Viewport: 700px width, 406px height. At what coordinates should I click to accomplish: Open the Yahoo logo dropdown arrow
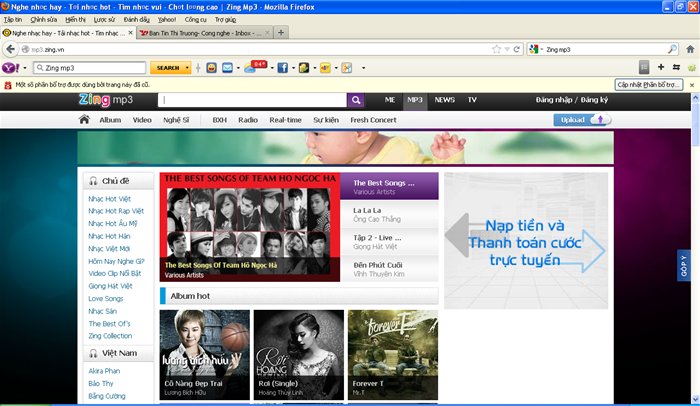(x=25, y=68)
